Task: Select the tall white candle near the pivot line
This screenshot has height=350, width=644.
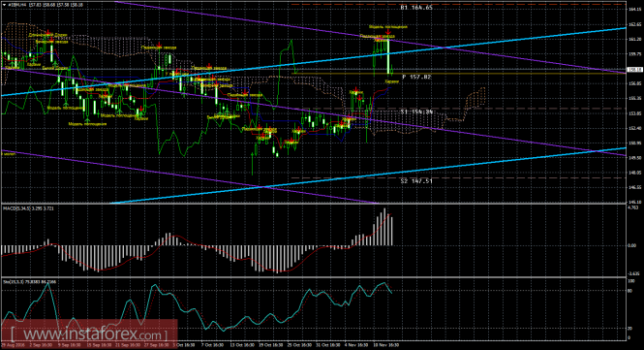Action: [x=388, y=56]
